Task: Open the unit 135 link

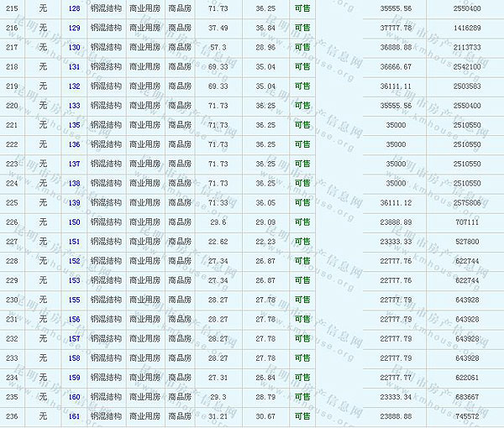Action: click(74, 125)
